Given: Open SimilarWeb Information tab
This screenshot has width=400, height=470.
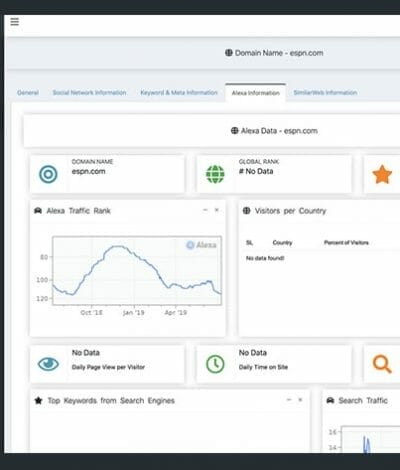Looking at the screenshot, I should pyautogui.click(x=325, y=93).
